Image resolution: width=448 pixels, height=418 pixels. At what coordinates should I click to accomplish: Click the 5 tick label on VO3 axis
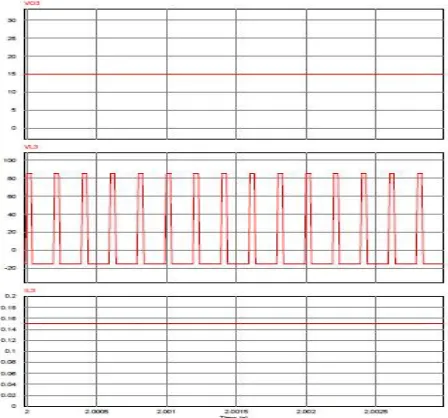tap(14, 110)
